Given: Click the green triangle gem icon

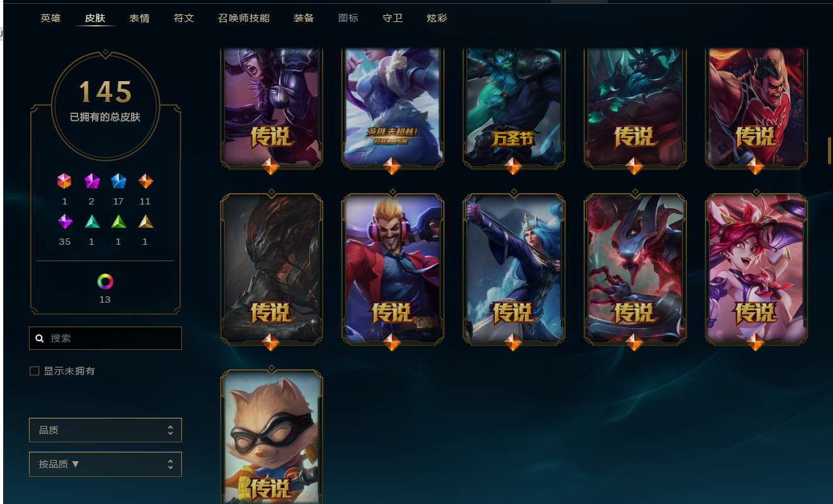Looking at the screenshot, I should 118,221.
